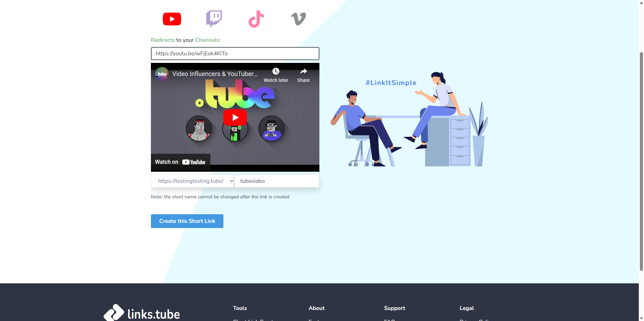644x321 pixels.
Task: Click the Legal footer heading
Action: click(467, 308)
